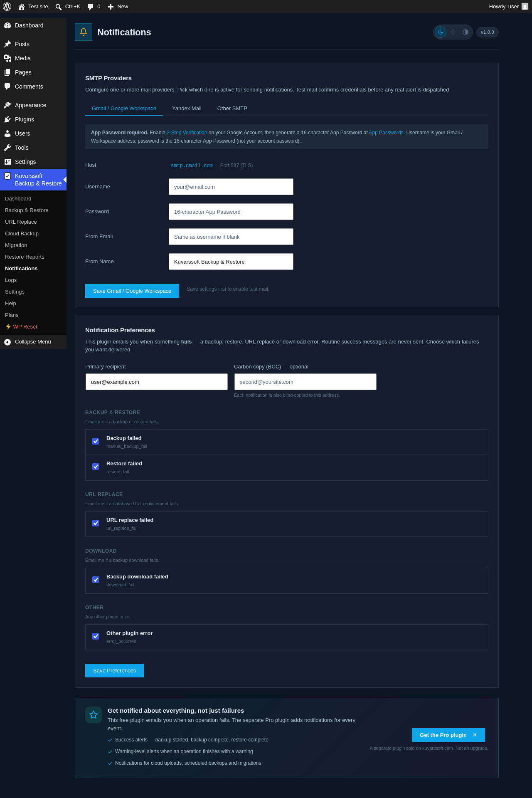The height and width of the screenshot is (798, 532).
Task: Focus the Username input field
Action: (x=231, y=187)
